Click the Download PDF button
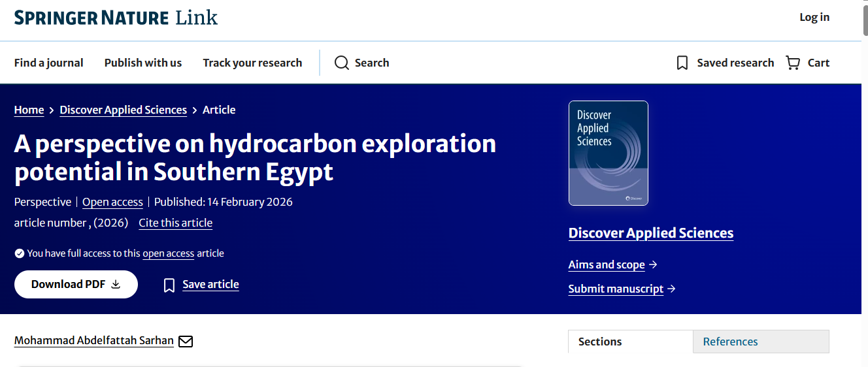The height and width of the screenshot is (367, 868). 76,284
